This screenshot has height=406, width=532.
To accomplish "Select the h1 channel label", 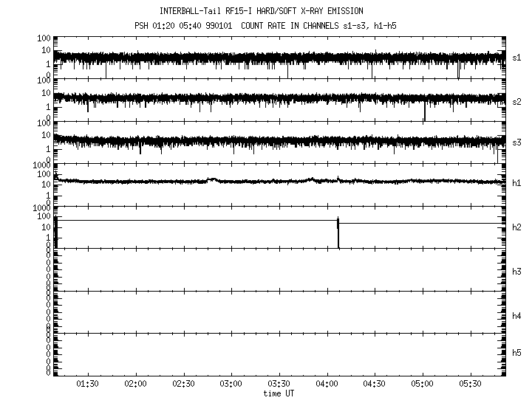I will [x=516, y=185].
